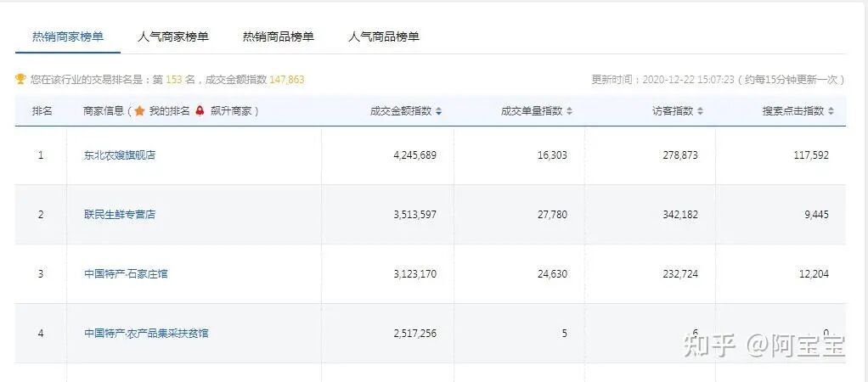The width and height of the screenshot is (868, 382).
Task: Click rank number 1 cell
Action: click(41, 155)
